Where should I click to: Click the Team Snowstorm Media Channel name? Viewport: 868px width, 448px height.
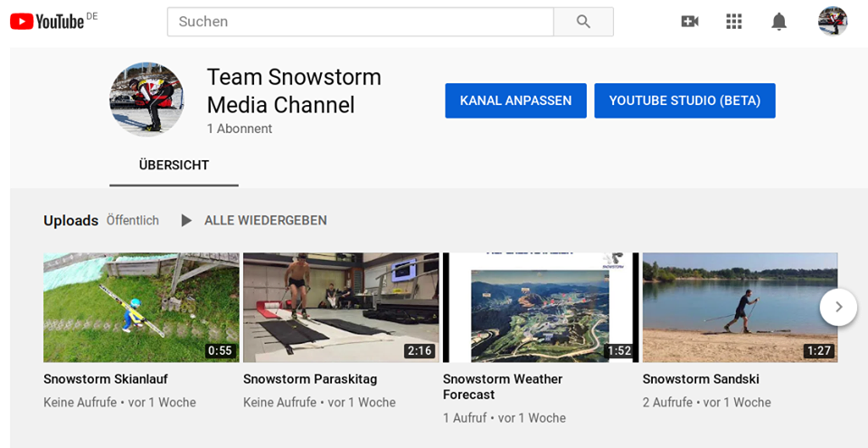(x=294, y=91)
